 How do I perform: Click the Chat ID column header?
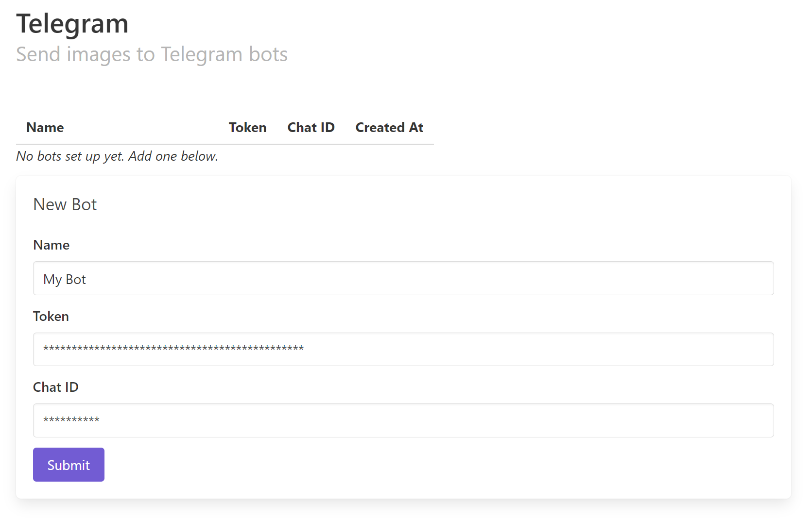(x=311, y=127)
